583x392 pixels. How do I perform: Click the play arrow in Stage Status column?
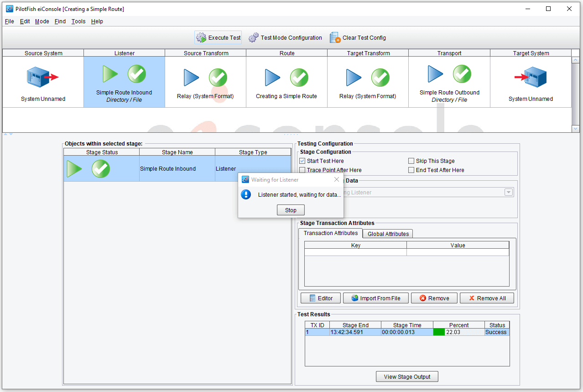(x=74, y=169)
